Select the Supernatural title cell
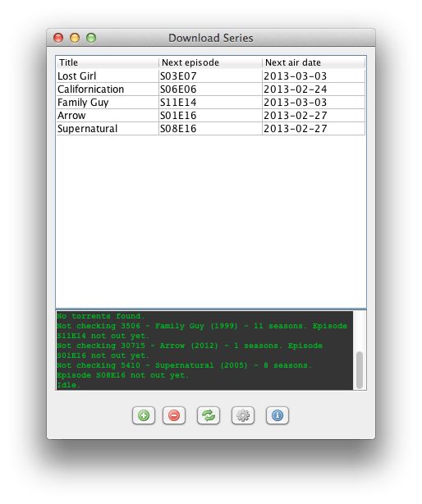 [x=108, y=129]
